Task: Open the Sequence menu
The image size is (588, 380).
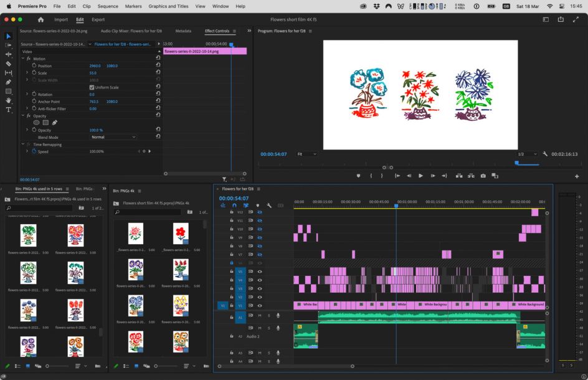Action: coord(108,6)
